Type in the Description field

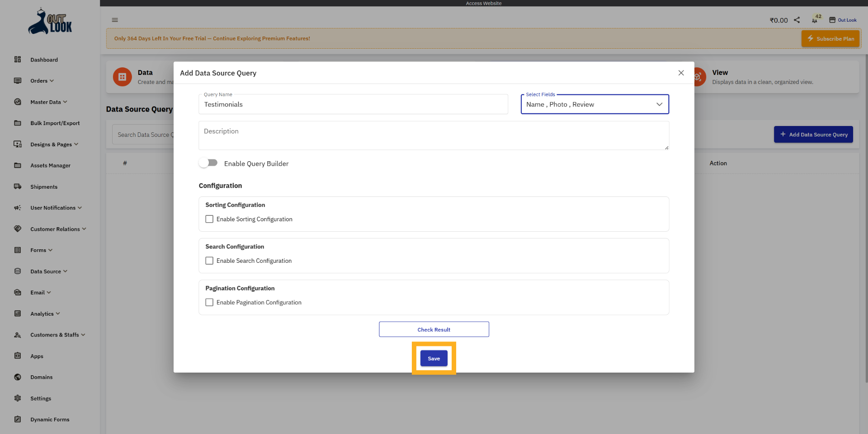point(434,135)
